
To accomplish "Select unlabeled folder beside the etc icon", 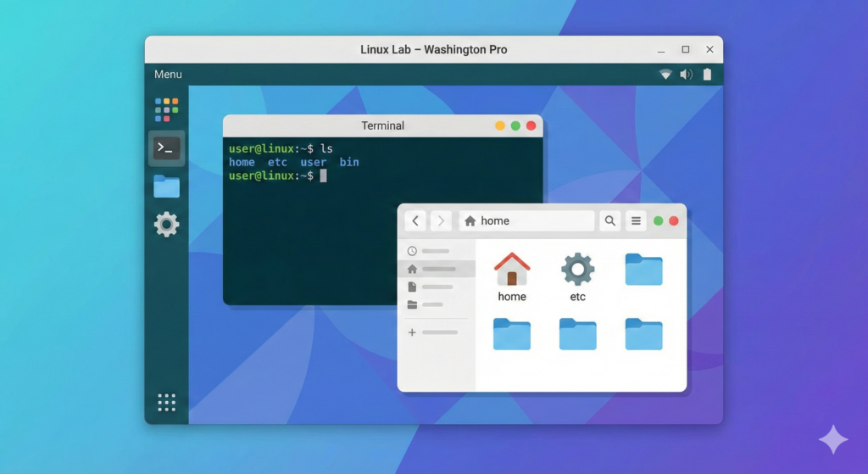I will click(x=644, y=269).
